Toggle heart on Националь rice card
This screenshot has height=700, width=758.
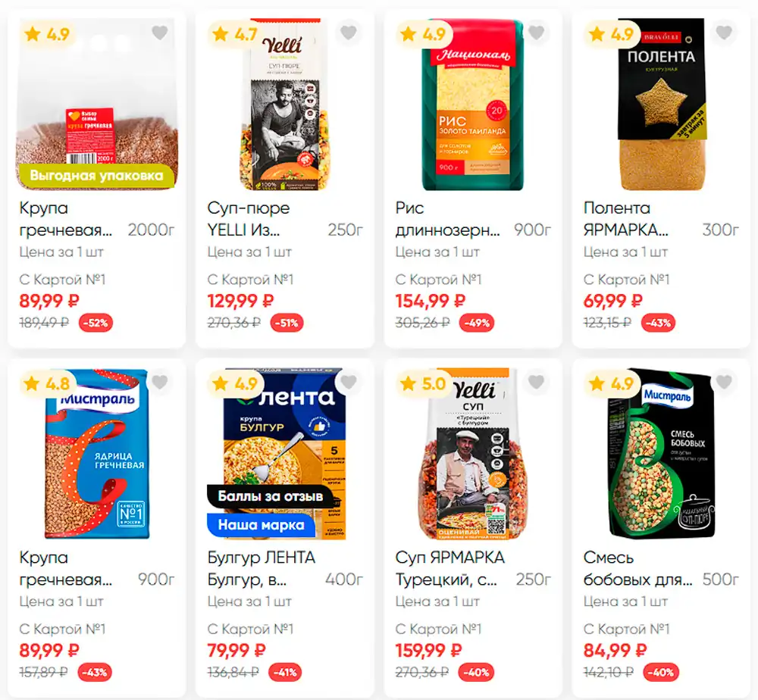coord(536,33)
